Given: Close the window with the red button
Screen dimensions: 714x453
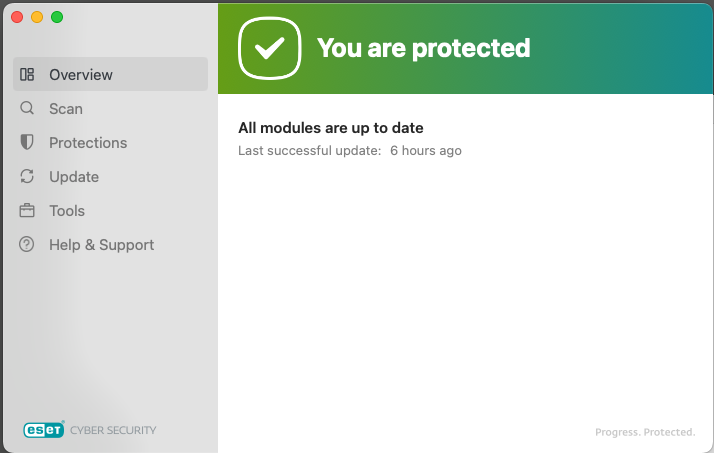Looking at the screenshot, I should (x=17, y=17).
